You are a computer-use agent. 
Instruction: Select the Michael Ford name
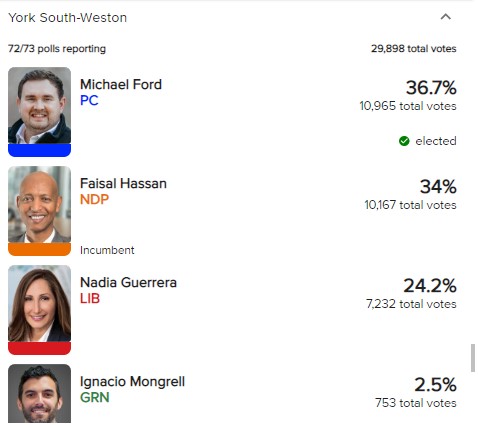(121, 84)
